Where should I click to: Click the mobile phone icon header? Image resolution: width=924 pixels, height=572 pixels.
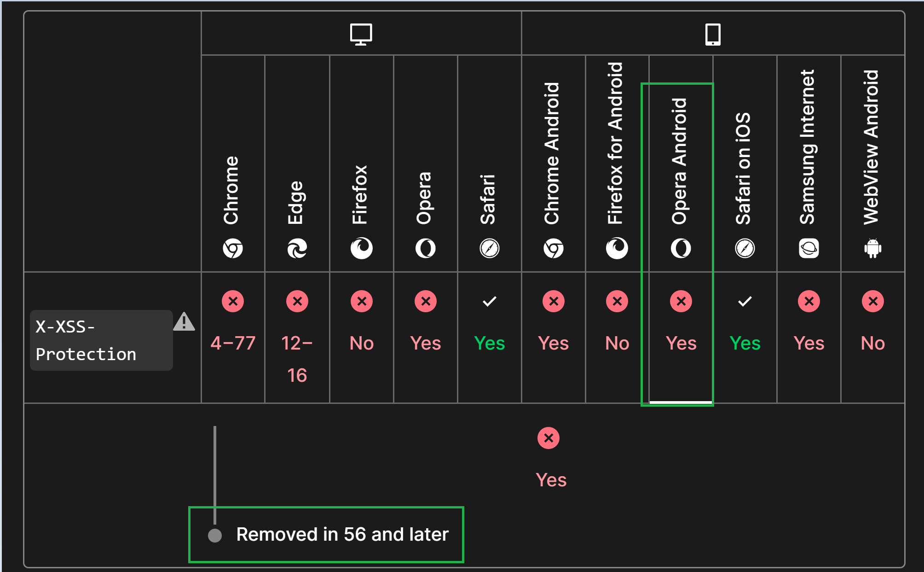click(x=713, y=33)
